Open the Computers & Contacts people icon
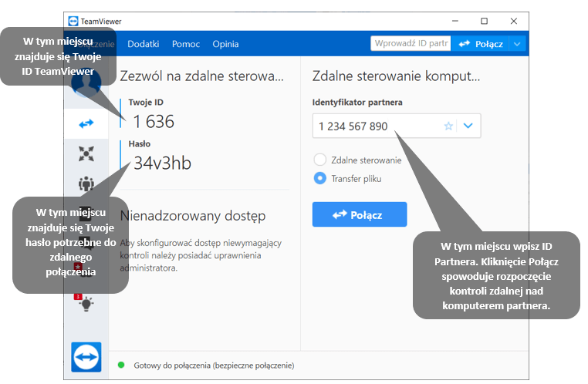Viewport: 588px width, 384px height. [86, 184]
